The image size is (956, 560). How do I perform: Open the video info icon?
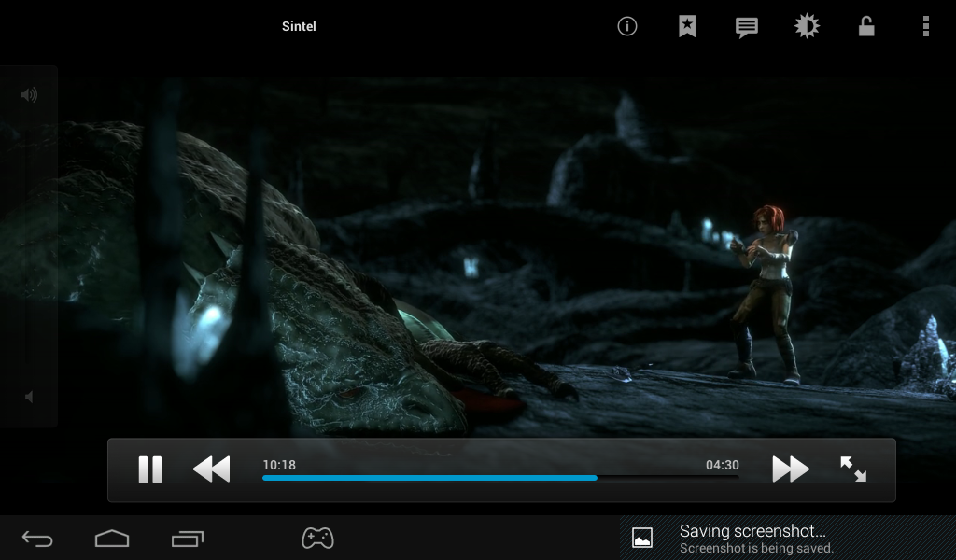click(627, 26)
